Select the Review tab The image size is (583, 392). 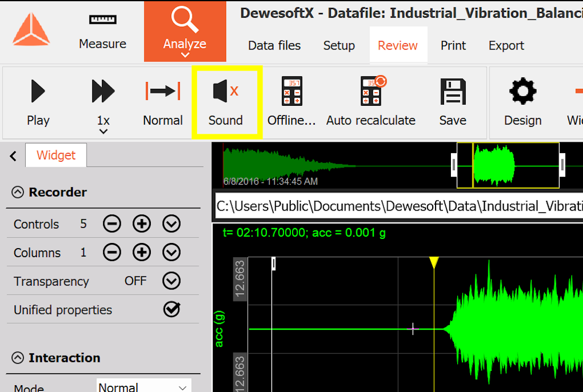(398, 46)
